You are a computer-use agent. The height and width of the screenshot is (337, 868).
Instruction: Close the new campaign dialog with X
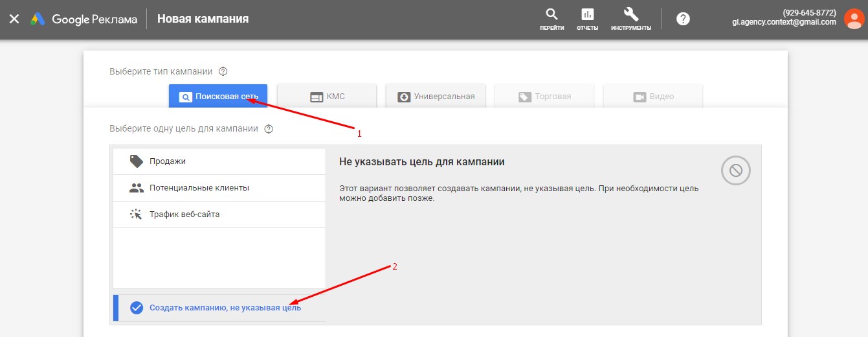[x=14, y=19]
